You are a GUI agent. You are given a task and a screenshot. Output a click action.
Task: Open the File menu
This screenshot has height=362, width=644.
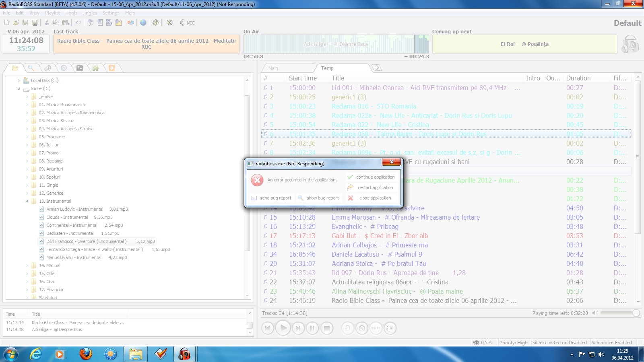(6, 13)
